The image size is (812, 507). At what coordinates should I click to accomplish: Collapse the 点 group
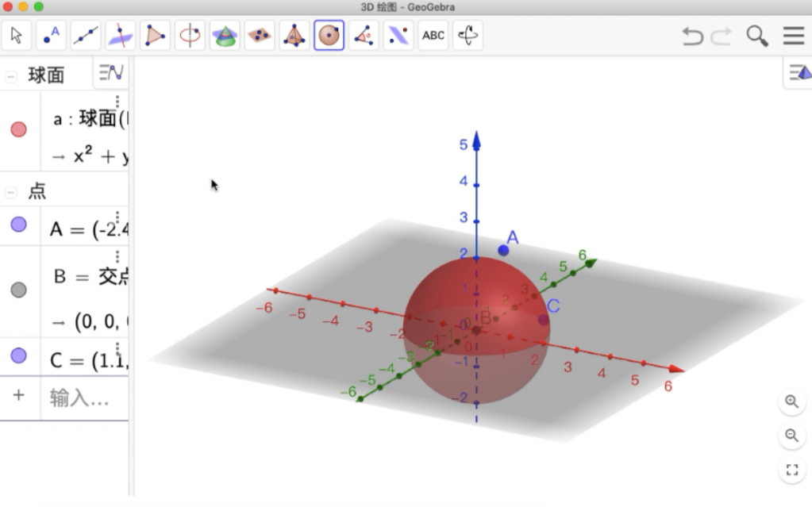(x=10, y=193)
